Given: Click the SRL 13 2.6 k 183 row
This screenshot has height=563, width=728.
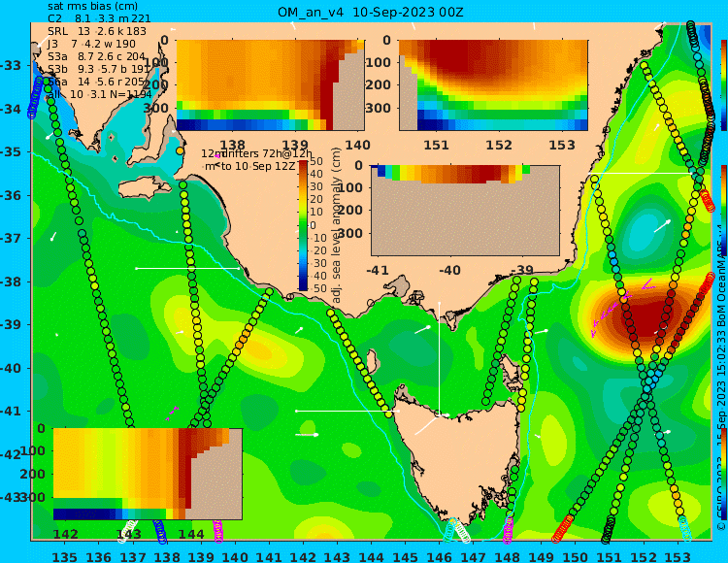Looking at the screenshot, I should [96, 31].
